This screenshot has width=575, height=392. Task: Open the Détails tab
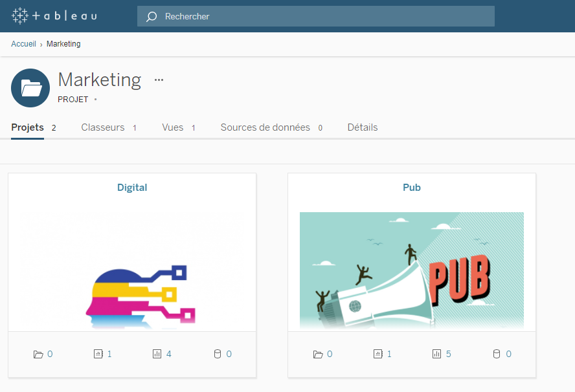pos(363,127)
